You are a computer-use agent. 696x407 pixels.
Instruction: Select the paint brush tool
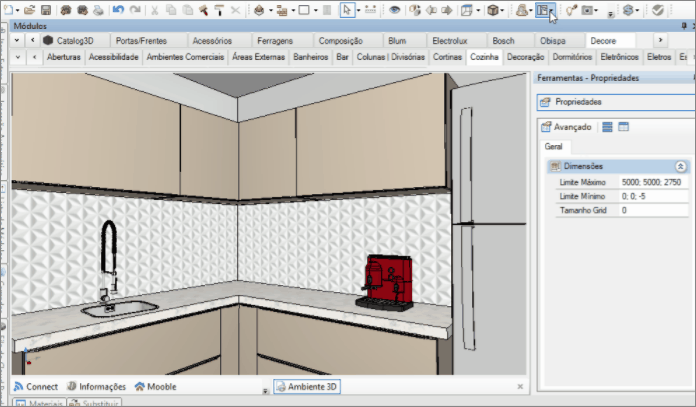(x=204, y=10)
